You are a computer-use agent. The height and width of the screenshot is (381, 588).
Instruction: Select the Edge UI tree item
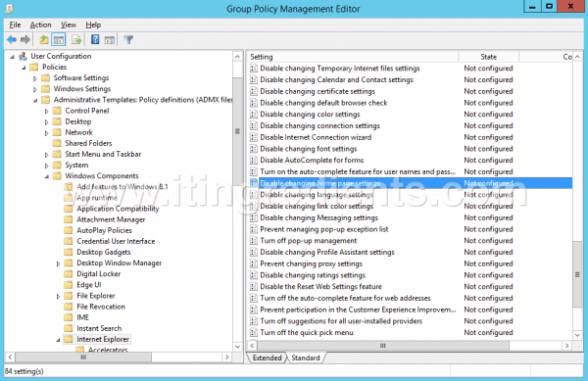pos(89,285)
